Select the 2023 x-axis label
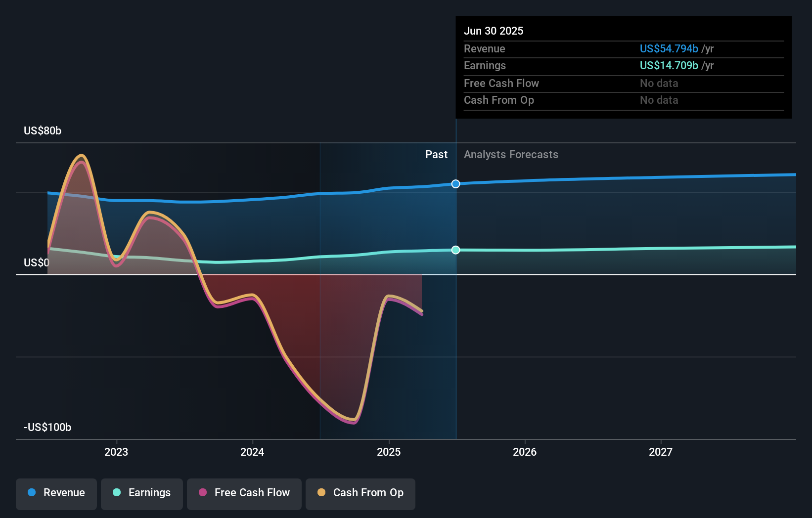 [x=116, y=452]
